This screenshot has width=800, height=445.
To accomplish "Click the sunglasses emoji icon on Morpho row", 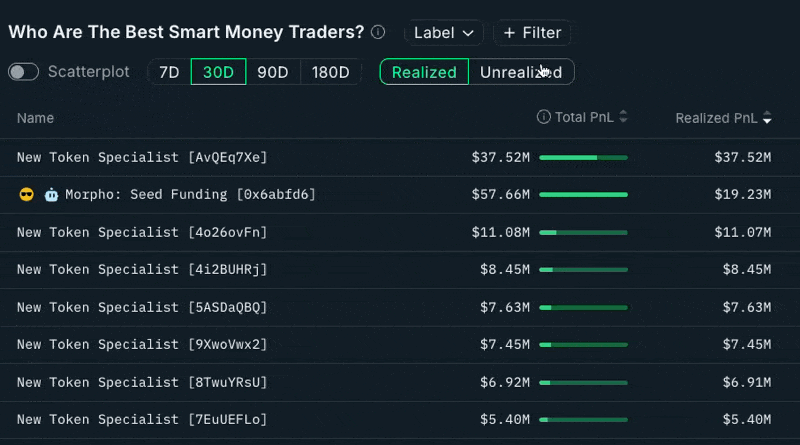I will pyautogui.click(x=27, y=194).
